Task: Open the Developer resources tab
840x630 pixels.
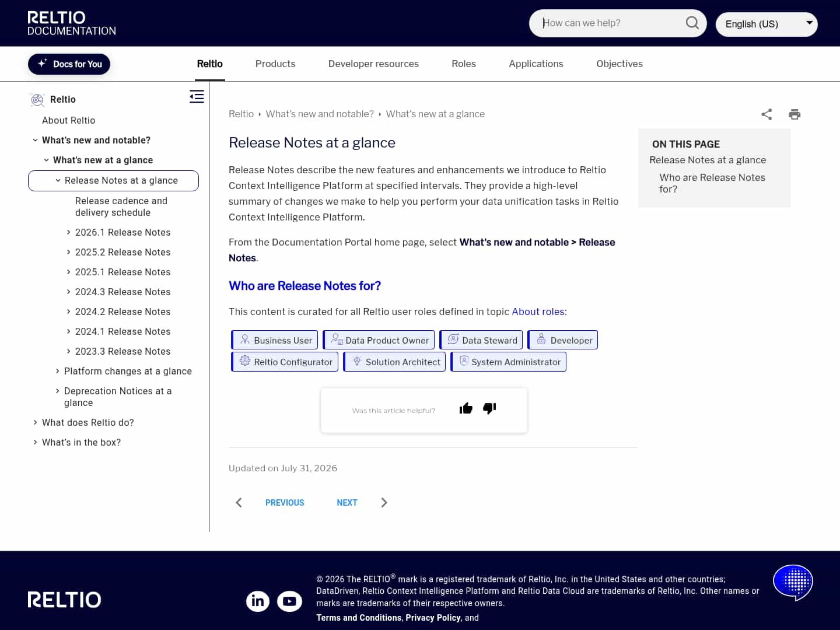Action: (373, 64)
